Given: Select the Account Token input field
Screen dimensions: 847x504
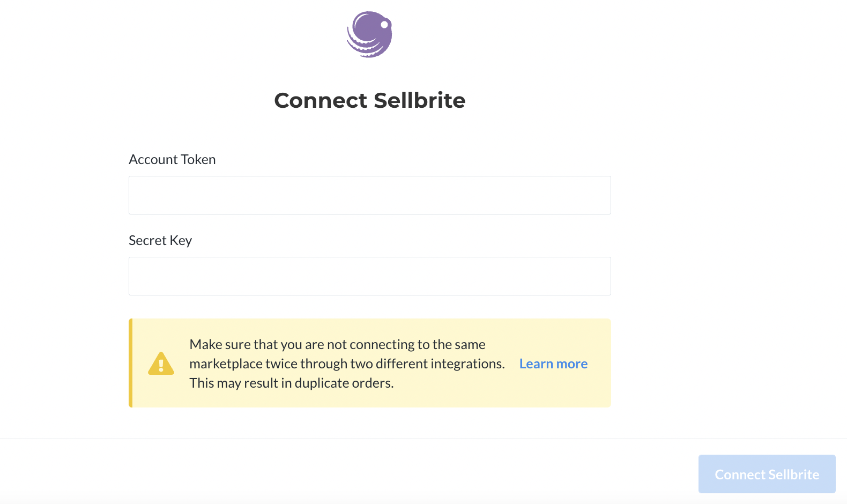Looking at the screenshot, I should pos(370,195).
